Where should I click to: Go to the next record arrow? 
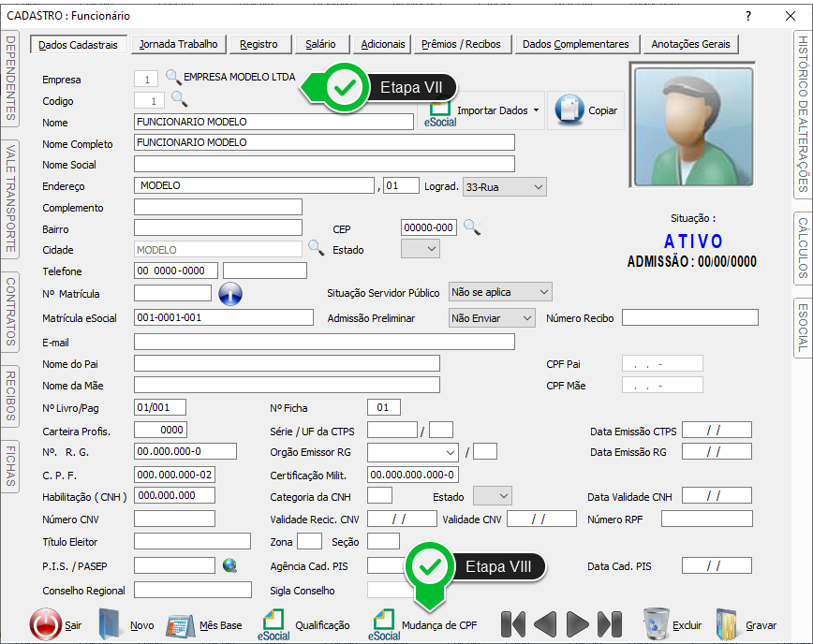578,624
